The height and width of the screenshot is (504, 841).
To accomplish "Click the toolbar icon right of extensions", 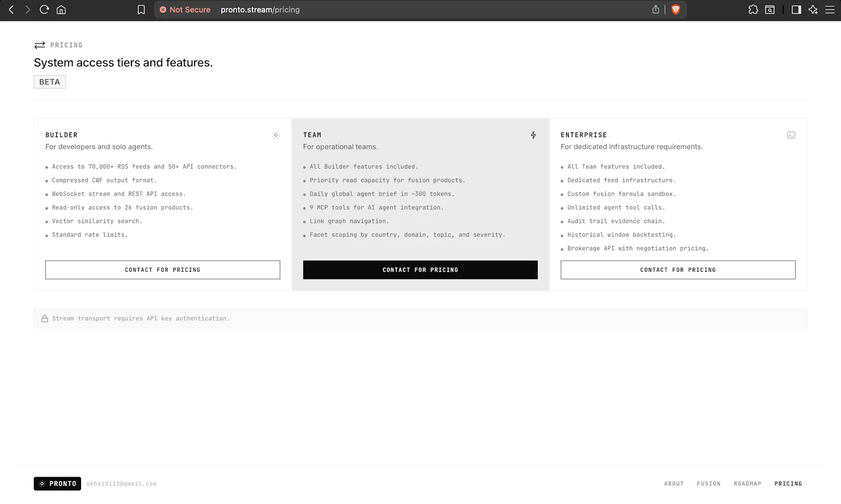I will 770,9.
